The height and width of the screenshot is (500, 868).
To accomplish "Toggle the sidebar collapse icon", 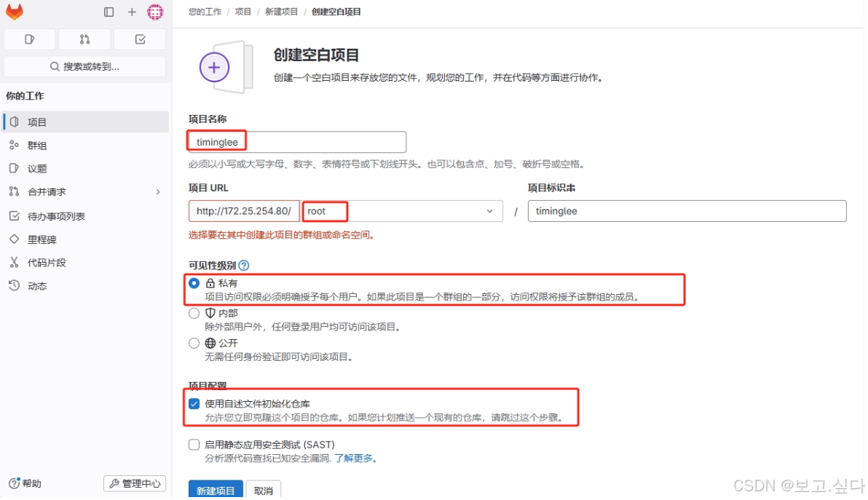I will click(x=108, y=12).
